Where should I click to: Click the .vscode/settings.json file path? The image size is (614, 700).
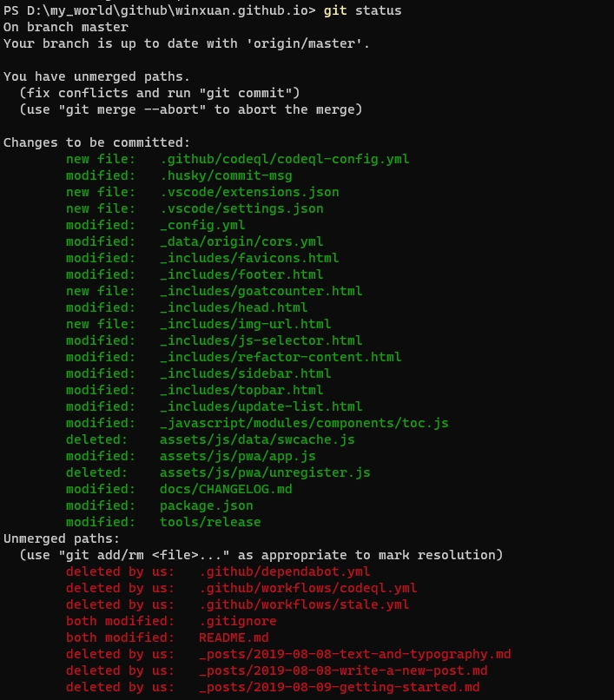point(241,208)
